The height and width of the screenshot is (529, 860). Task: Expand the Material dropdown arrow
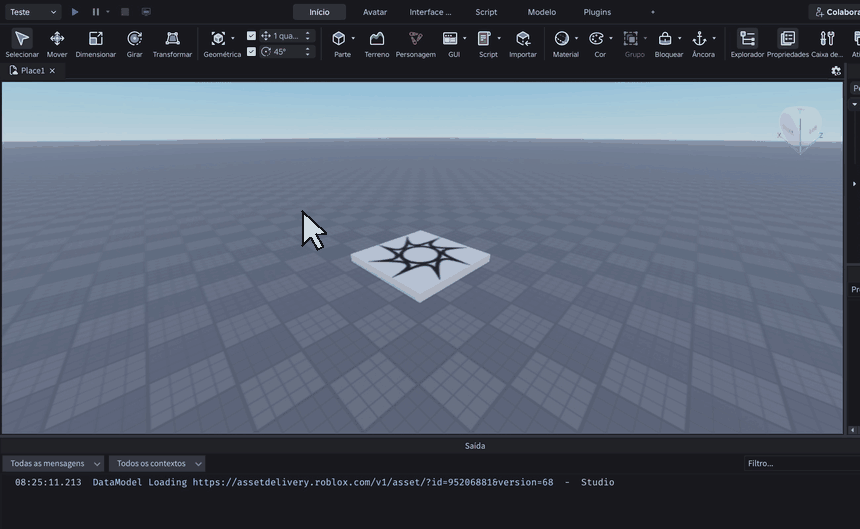pyautogui.click(x=576, y=38)
